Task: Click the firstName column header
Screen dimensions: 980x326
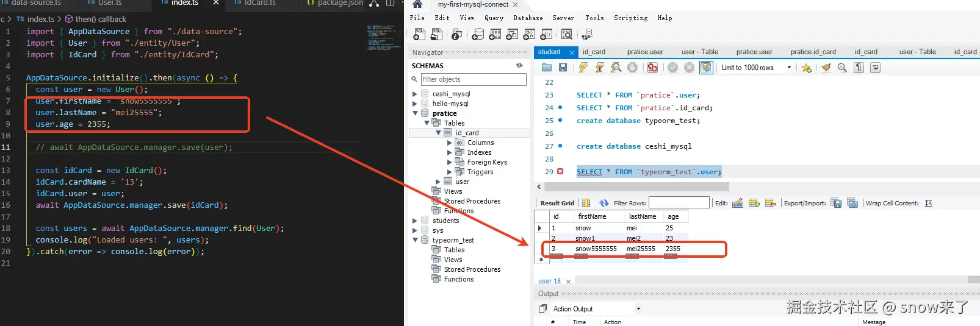Action: pyautogui.click(x=592, y=216)
